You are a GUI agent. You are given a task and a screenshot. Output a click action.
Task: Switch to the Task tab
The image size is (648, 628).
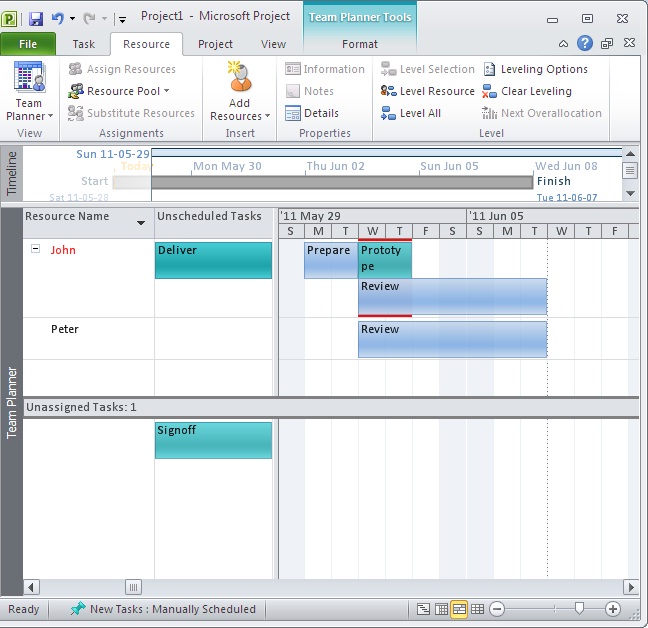tap(83, 44)
